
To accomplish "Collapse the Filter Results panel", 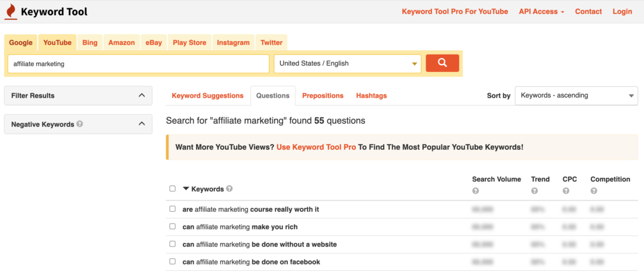I will click(142, 95).
